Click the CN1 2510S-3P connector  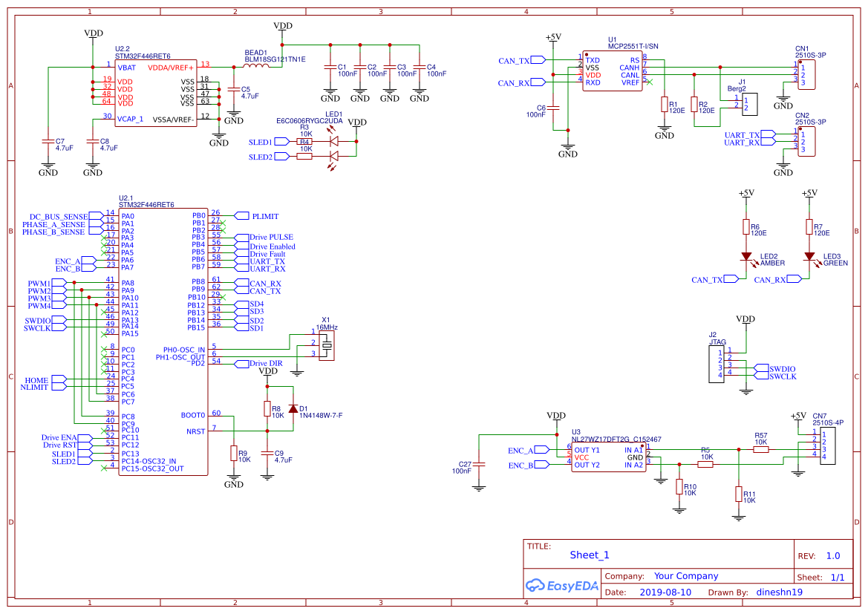pyautogui.click(x=808, y=74)
